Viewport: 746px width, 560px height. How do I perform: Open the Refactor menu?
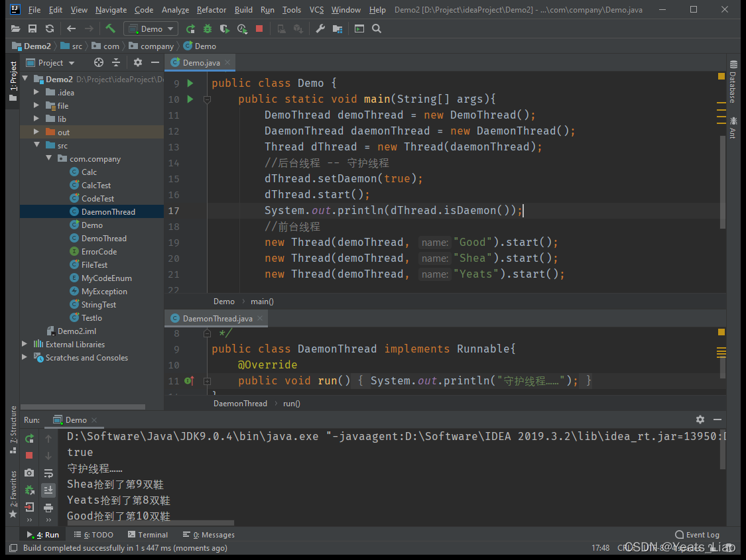coord(211,10)
